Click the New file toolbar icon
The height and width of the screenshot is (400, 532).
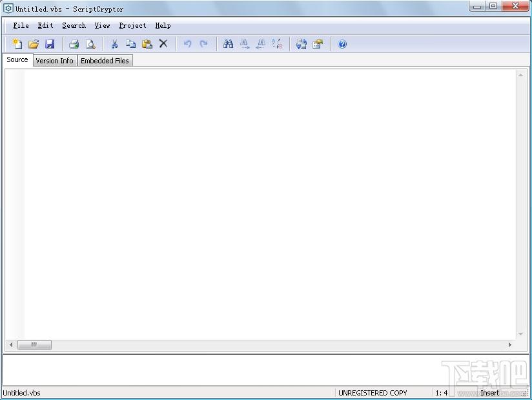tap(17, 44)
